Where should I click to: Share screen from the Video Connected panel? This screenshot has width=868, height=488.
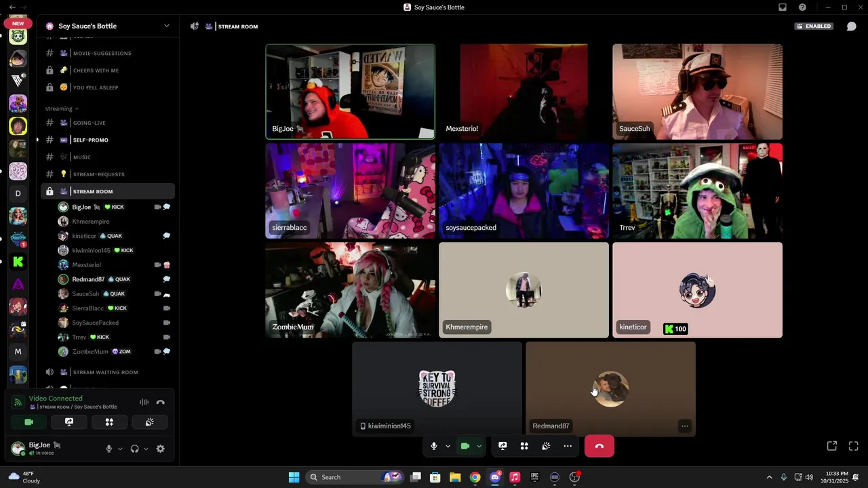click(x=69, y=422)
